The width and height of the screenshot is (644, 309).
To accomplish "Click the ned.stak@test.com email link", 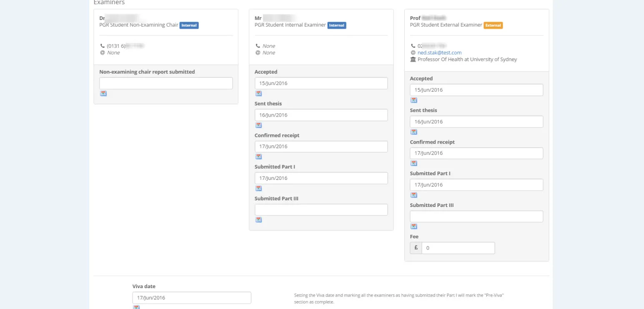I will [439, 53].
